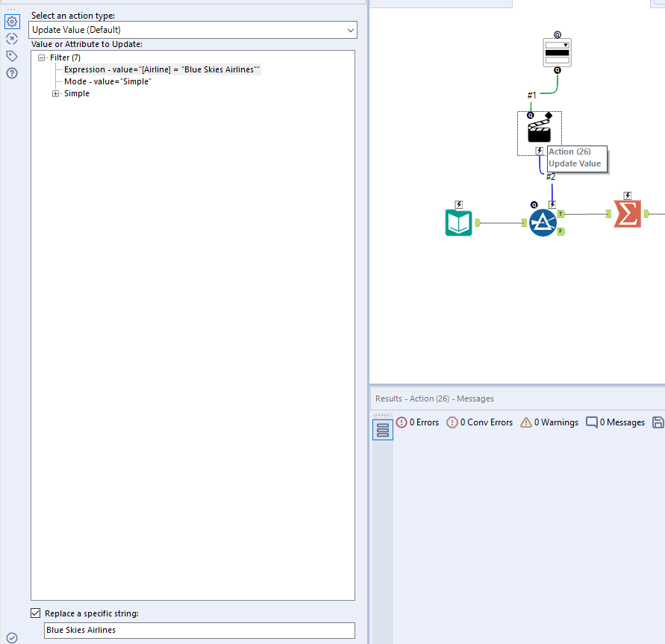Screen dimensions: 665x644
Task: Click lightning anchor above Summarize tool
Action: tap(627, 196)
